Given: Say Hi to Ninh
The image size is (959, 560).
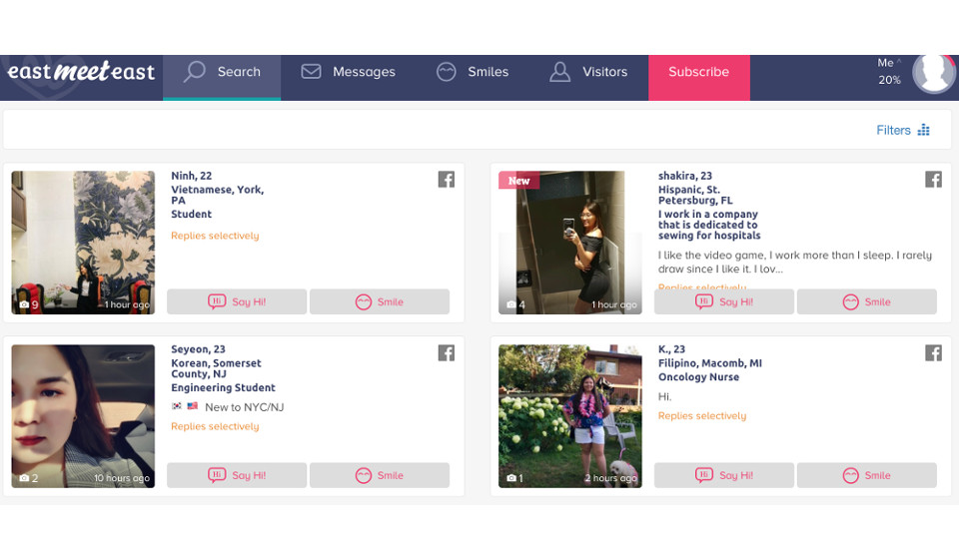Looking at the screenshot, I should (237, 301).
